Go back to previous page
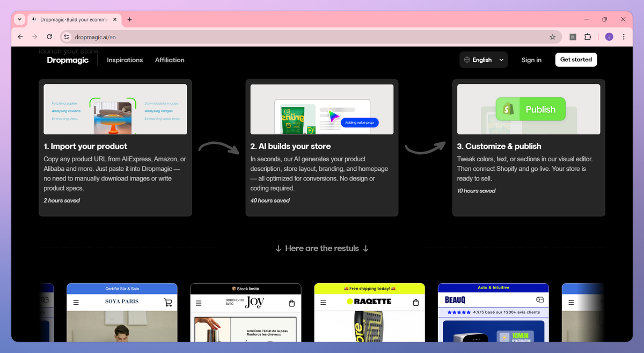The width and height of the screenshot is (644, 353). point(20,37)
